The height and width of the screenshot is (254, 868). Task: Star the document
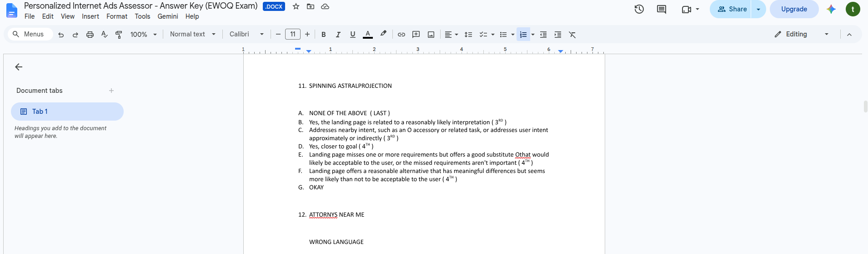point(296,6)
